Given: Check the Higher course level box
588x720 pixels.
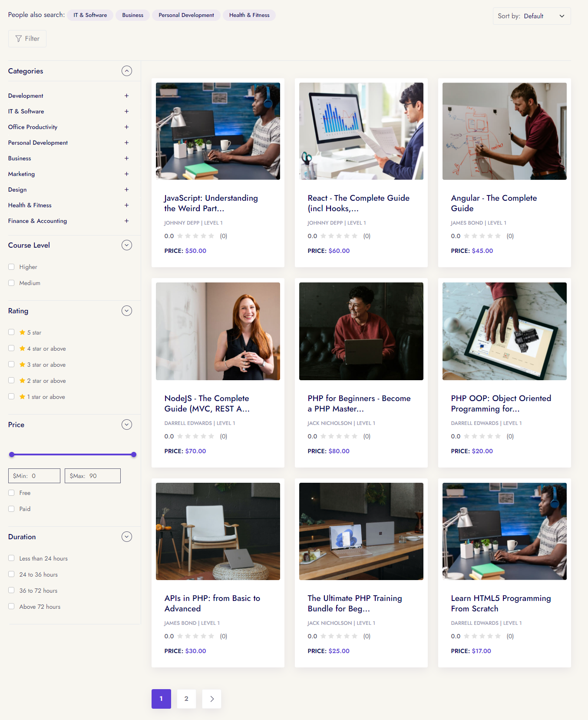Looking at the screenshot, I should click(12, 267).
